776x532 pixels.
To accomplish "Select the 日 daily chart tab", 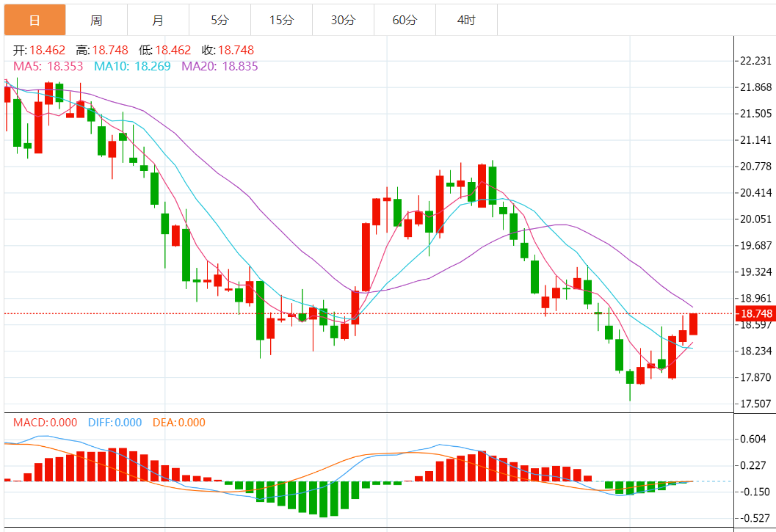I will pos(35,20).
